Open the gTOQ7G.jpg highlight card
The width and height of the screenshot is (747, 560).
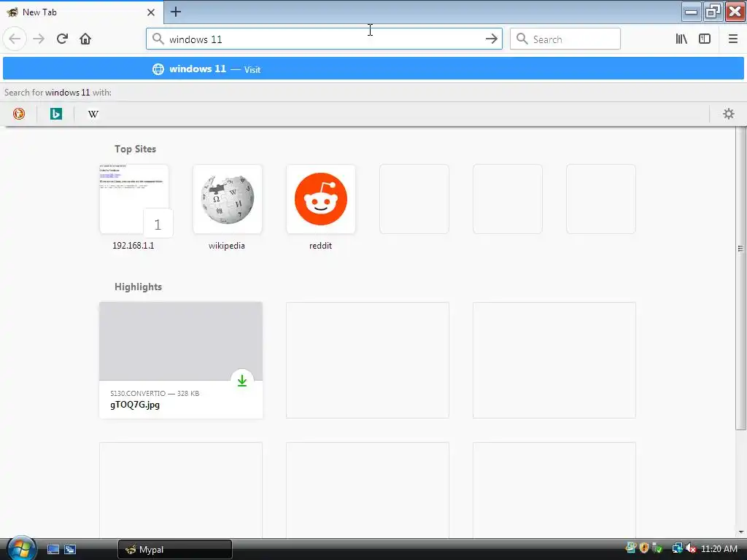click(x=181, y=360)
